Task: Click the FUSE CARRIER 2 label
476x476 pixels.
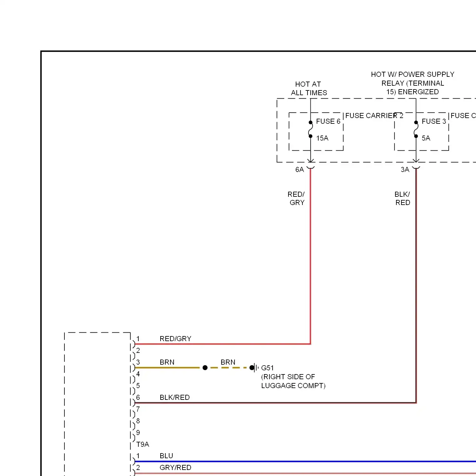Action: [374, 116]
